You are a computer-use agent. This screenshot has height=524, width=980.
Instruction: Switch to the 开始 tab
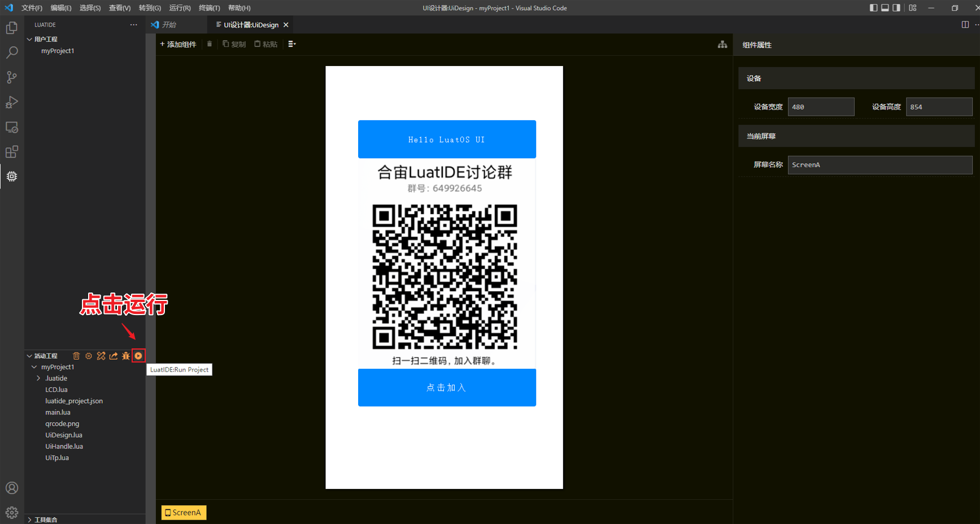[169, 25]
